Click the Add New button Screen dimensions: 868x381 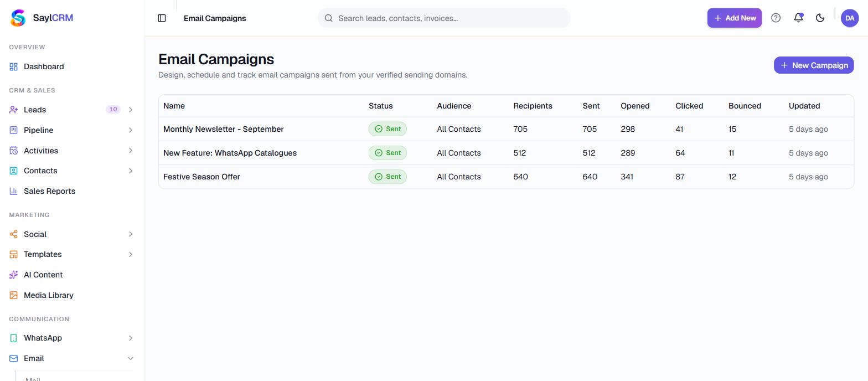pyautogui.click(x=735, y=18)
